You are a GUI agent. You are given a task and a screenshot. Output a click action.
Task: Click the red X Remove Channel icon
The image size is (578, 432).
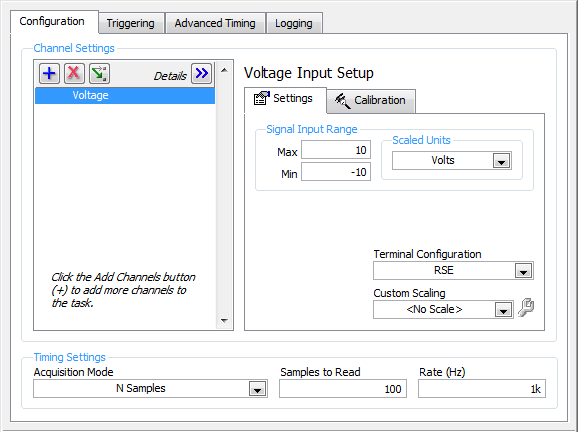pyautogui.click(x=74, y=73)
